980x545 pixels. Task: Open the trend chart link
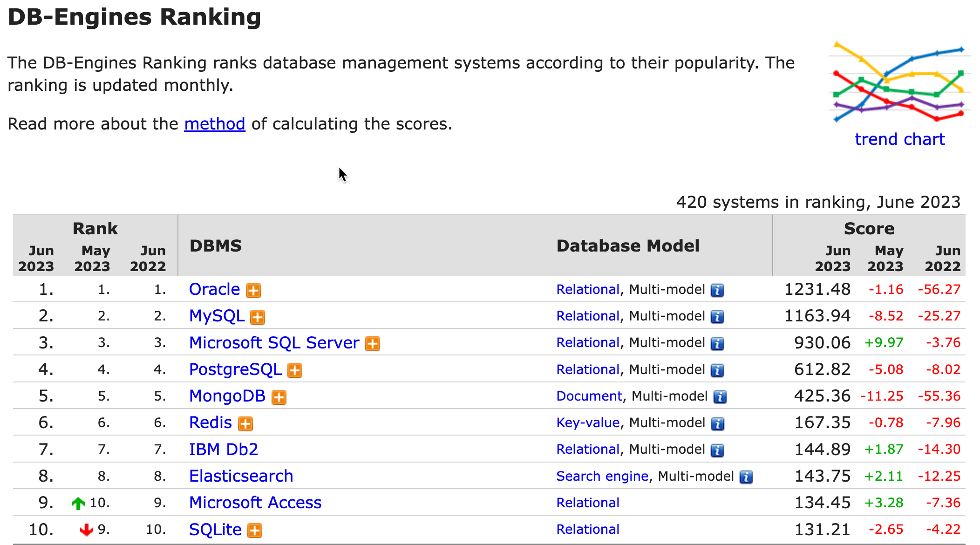[899, 139]
